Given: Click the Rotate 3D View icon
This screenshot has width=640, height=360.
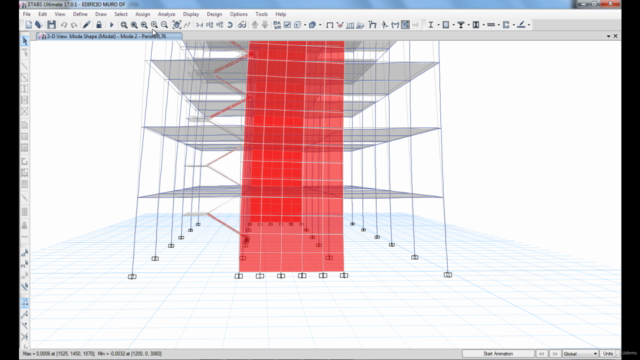Looking at the screenshot, I should pyautogui.click(x=230, y=25).
